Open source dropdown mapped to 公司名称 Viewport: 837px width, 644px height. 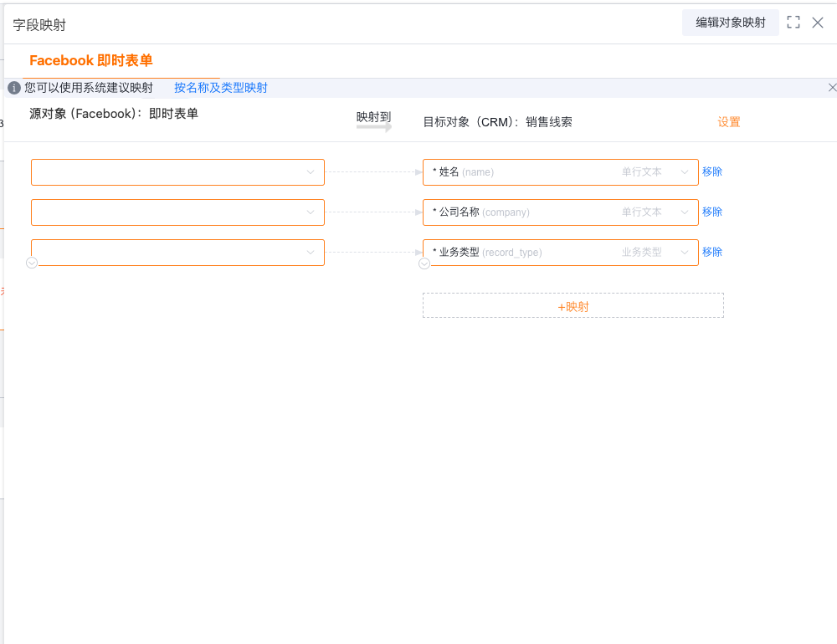pos(177,212)
